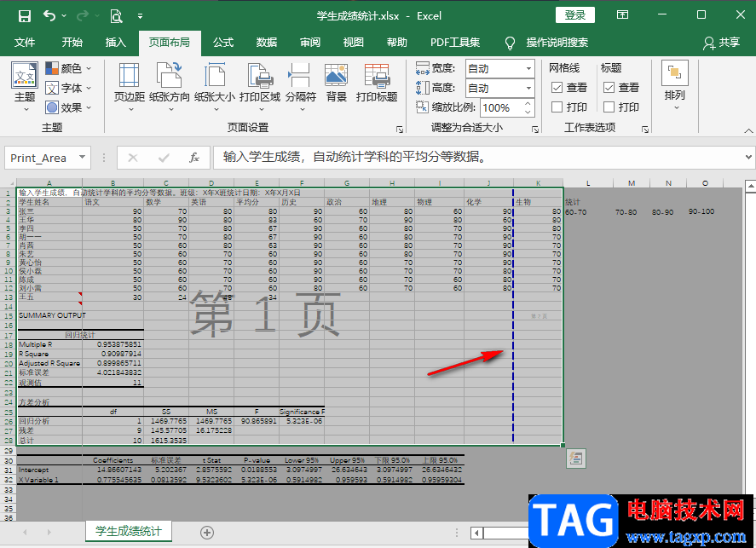The width and height of the screenshot is (756, 548).
Task: Toggle Gridlines Print (打印) checkbox
Action: click(557, 107)
